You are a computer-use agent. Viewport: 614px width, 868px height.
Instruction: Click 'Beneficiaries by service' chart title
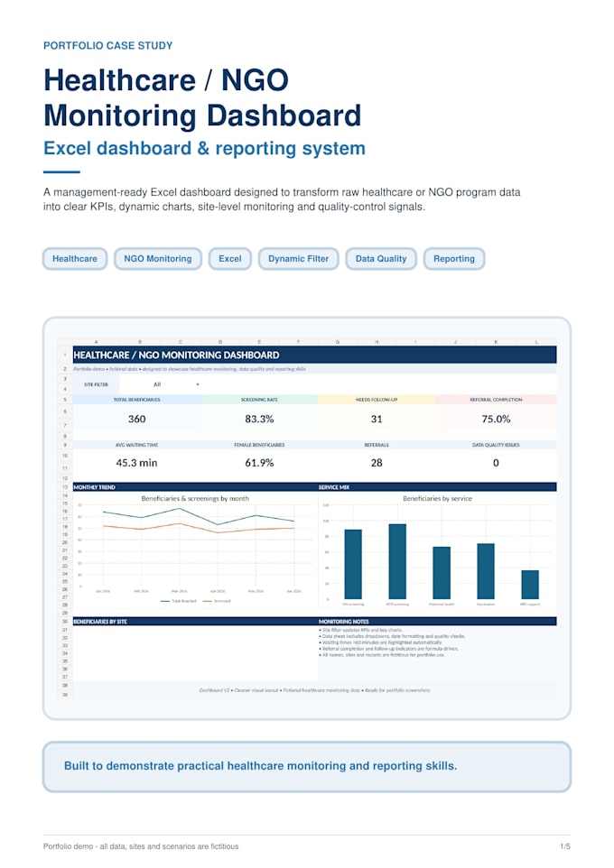pyautogui.click(x=438, y=498)
